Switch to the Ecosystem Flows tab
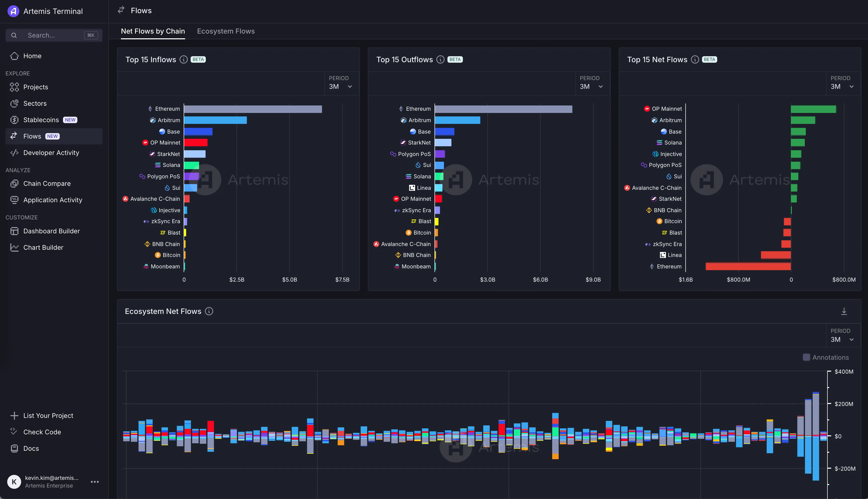Screen dimensions: 868x499 click(x=226, y=31)
